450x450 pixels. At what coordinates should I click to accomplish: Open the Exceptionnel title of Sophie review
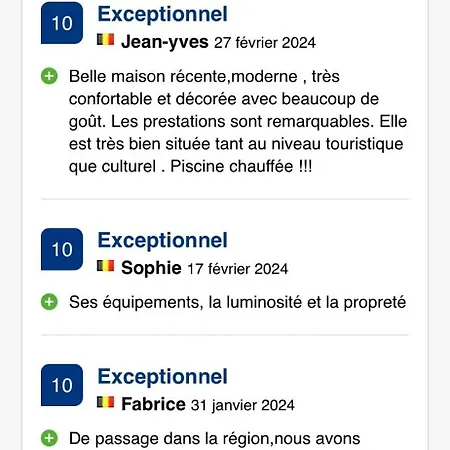click(x=162, y=240)
